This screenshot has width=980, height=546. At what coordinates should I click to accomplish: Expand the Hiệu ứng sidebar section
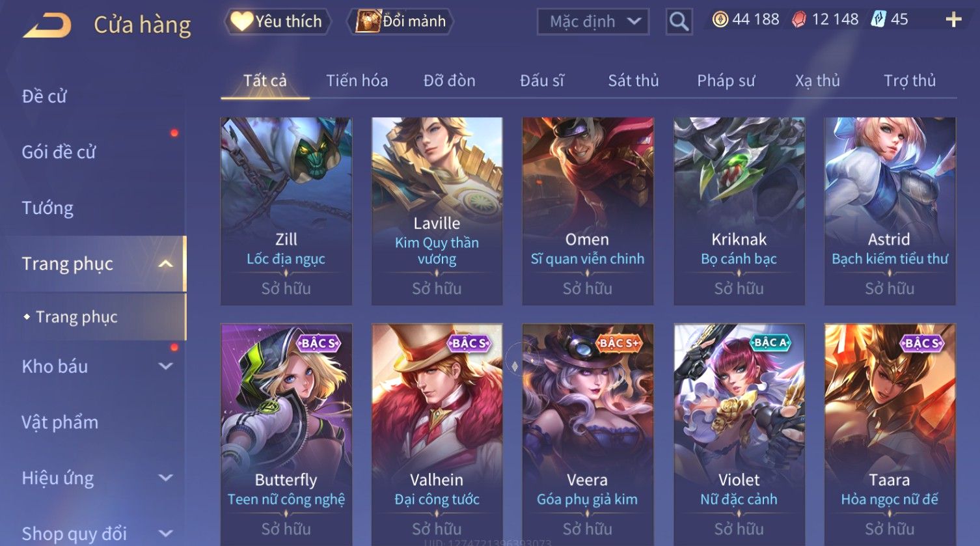point(166,478)
